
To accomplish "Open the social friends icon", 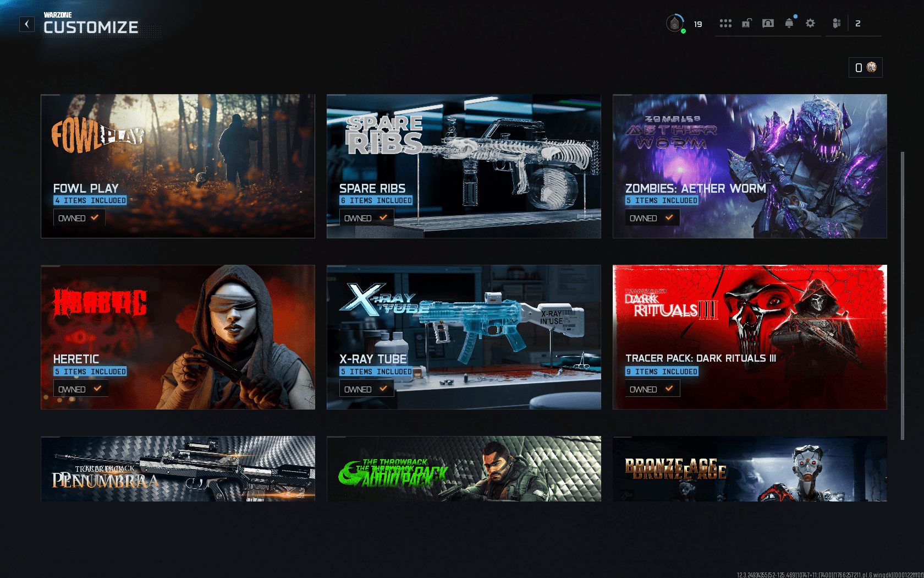I will [x=837, y=23].
